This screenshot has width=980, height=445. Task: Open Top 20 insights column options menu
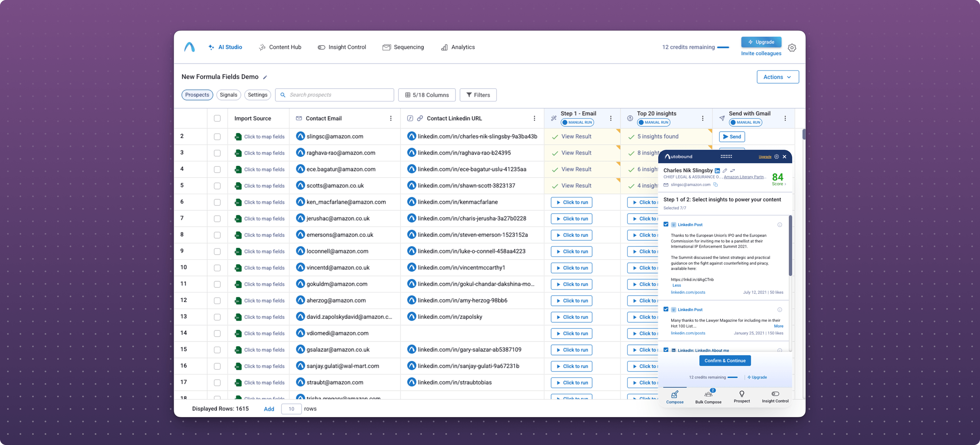703,119
